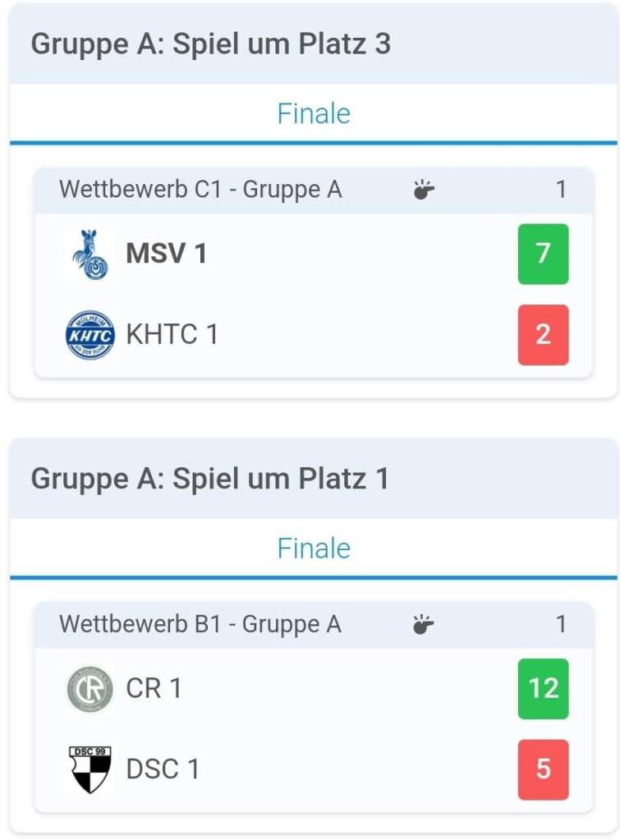Click the CR club logo

(90, 689)
